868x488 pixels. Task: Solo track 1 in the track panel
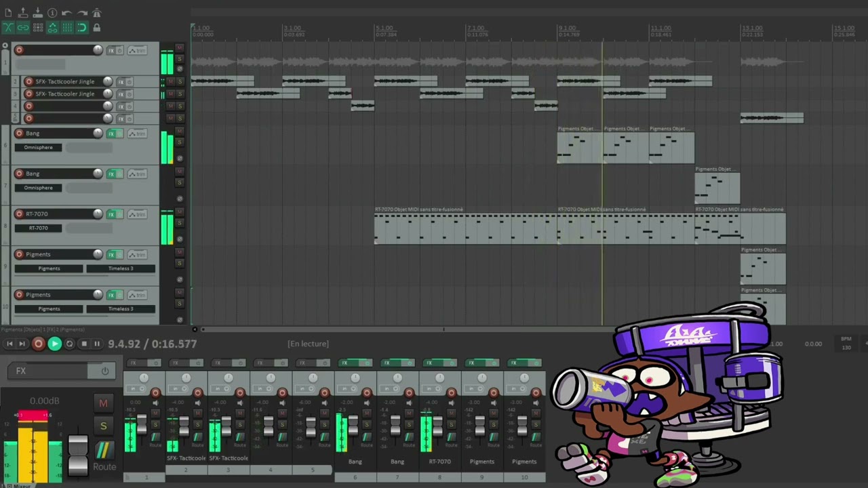pos(179,59)
